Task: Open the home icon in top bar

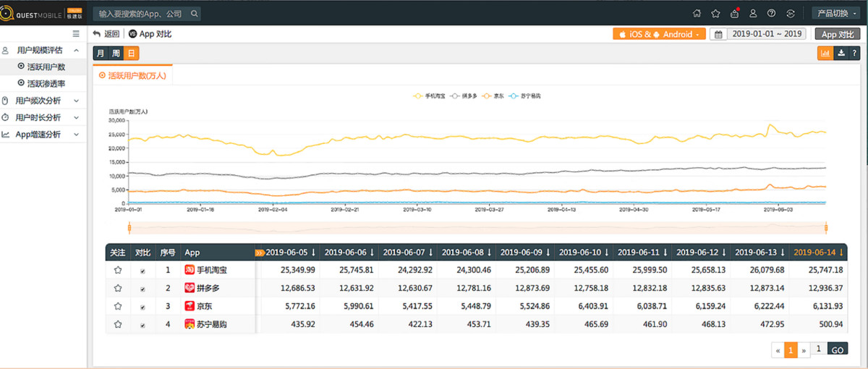Action: pos(697,13)
